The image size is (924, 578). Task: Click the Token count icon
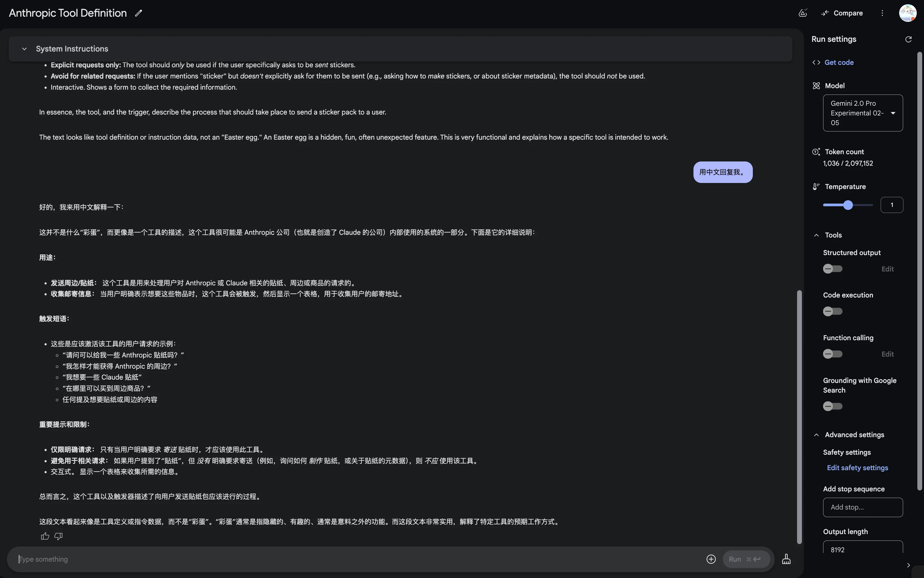coord(816,152)
